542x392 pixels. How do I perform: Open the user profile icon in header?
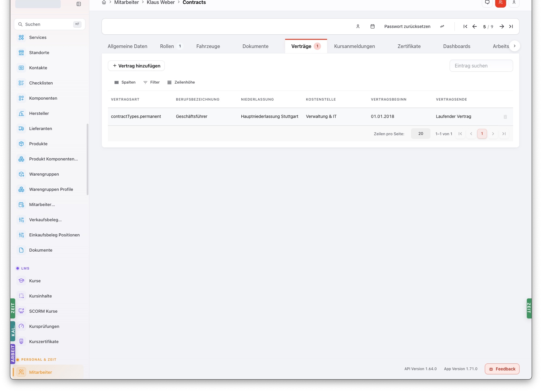(x=514, y=3)
